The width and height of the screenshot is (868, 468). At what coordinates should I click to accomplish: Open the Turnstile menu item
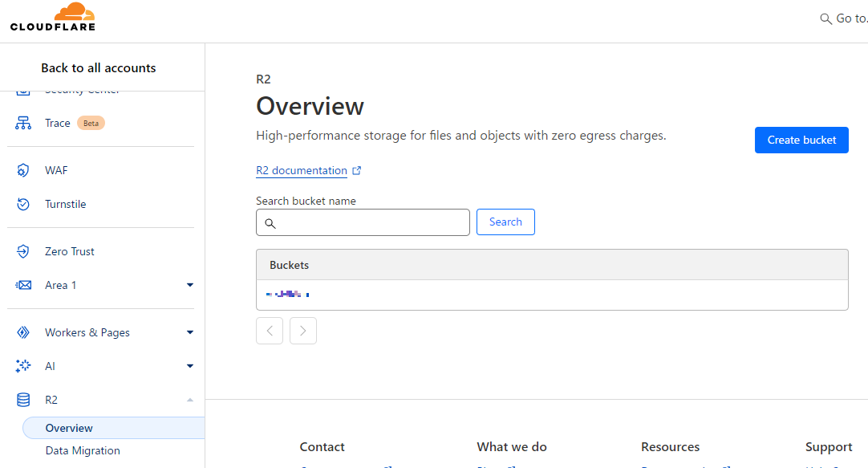(x=65, y=205)
